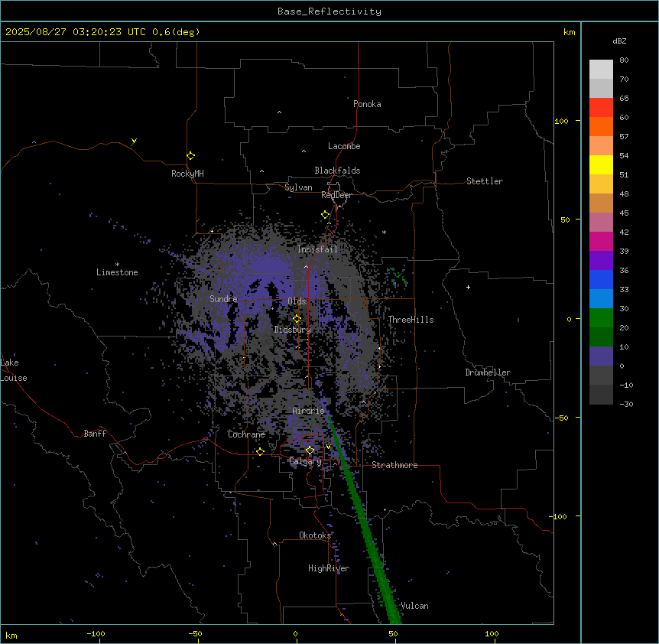Select the white 70-80 dBZ legend swatch
Viewport: 659px width, 644px height.
click(x=601, y=69)
